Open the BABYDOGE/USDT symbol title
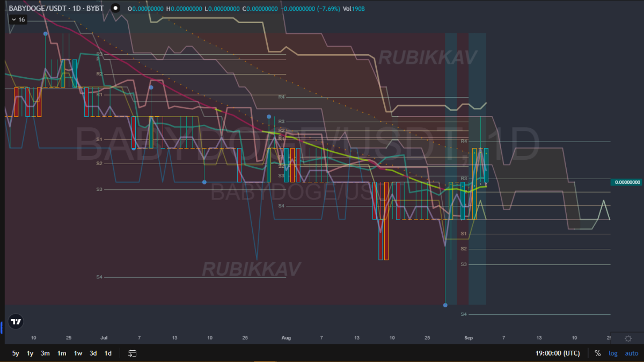 (x=57, y=9)
